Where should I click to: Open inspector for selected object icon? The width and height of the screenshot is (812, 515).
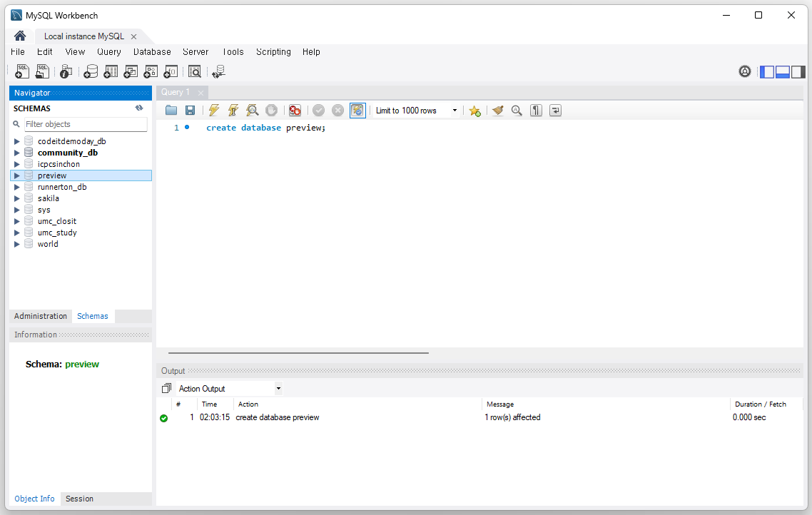point(66,71)
